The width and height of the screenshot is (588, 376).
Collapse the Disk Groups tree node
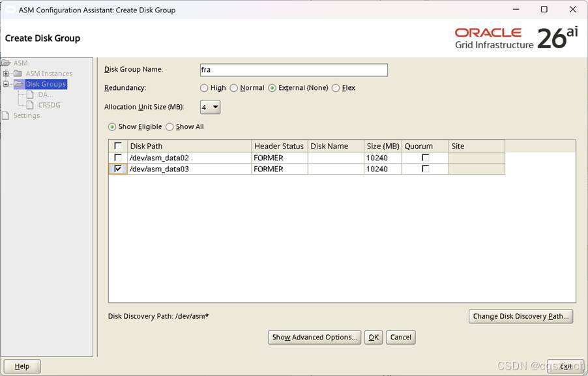6,84
